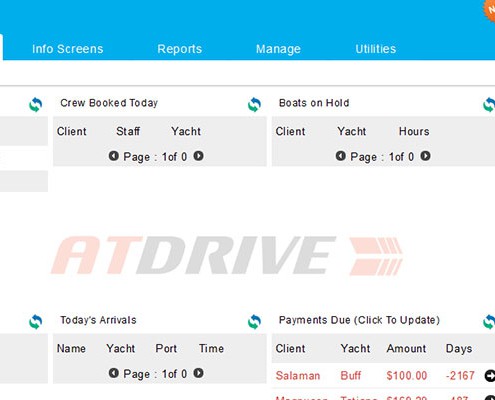Refresh the Boats on Hold panel
The width and height of the screenshot is (495, 400).
click(489, 105)
